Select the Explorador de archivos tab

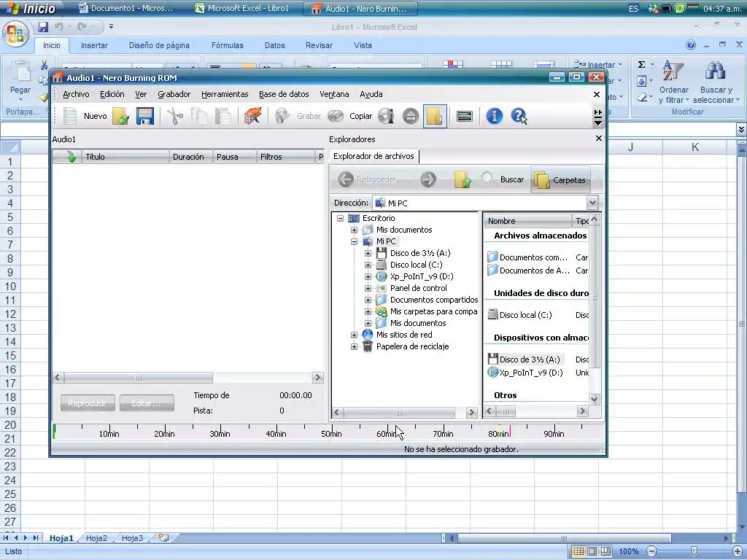(x=373, y=156)
